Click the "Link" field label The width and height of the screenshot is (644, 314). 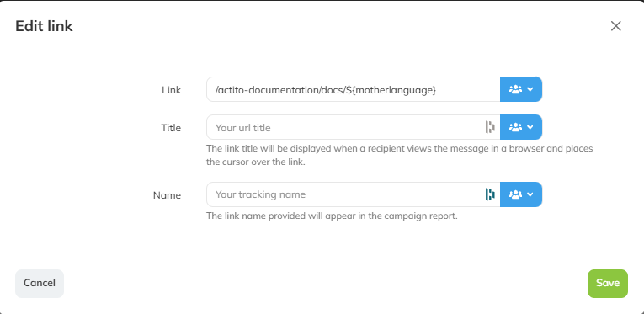click(171, 90)
